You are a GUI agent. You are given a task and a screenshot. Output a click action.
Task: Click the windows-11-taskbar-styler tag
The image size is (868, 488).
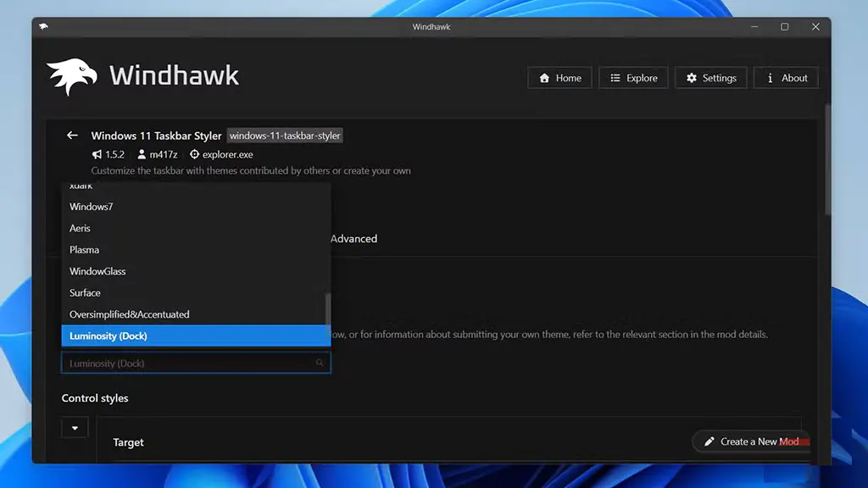point(284,135)
